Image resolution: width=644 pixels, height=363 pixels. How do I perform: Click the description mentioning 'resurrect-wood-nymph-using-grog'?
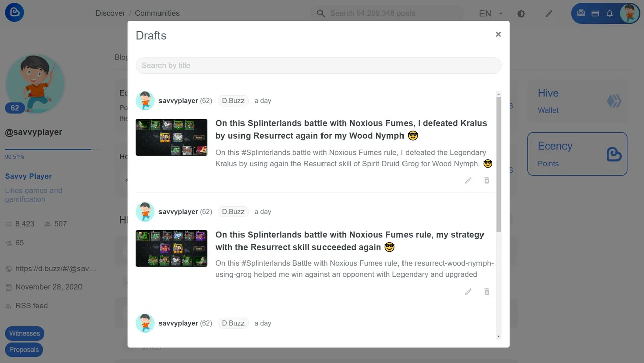pos(355,269)
